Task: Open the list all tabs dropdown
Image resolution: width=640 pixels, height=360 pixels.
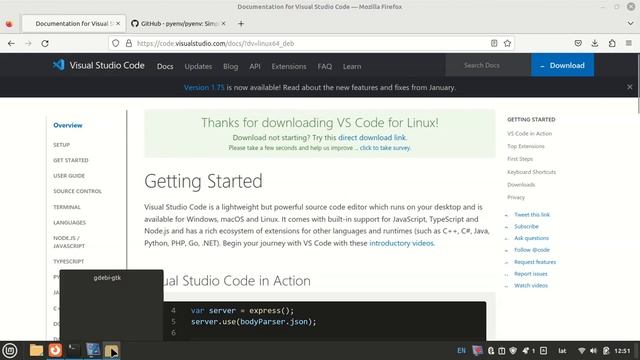Action: click(x=630, y=24)
